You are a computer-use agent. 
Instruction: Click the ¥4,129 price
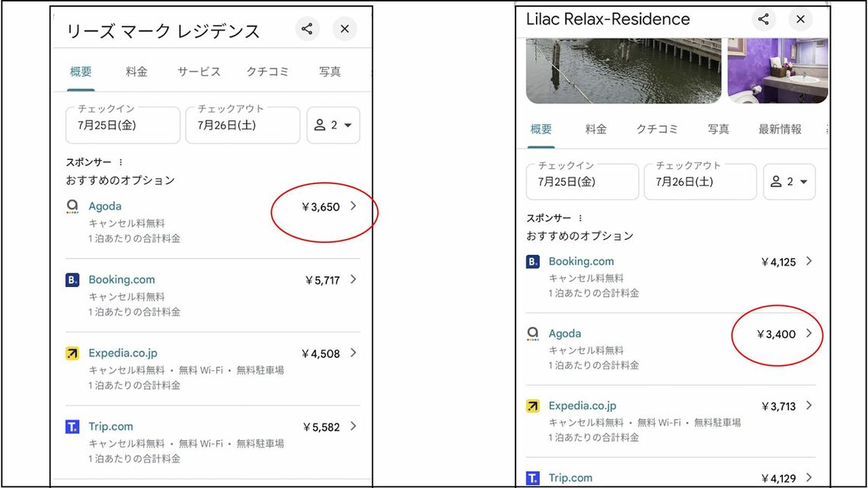point(778,479)
